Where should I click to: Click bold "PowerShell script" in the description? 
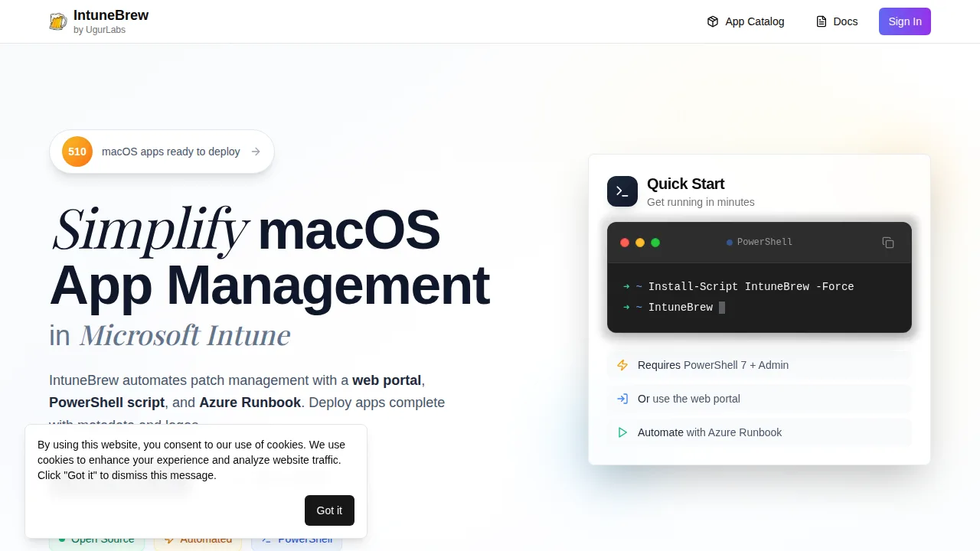107,403
